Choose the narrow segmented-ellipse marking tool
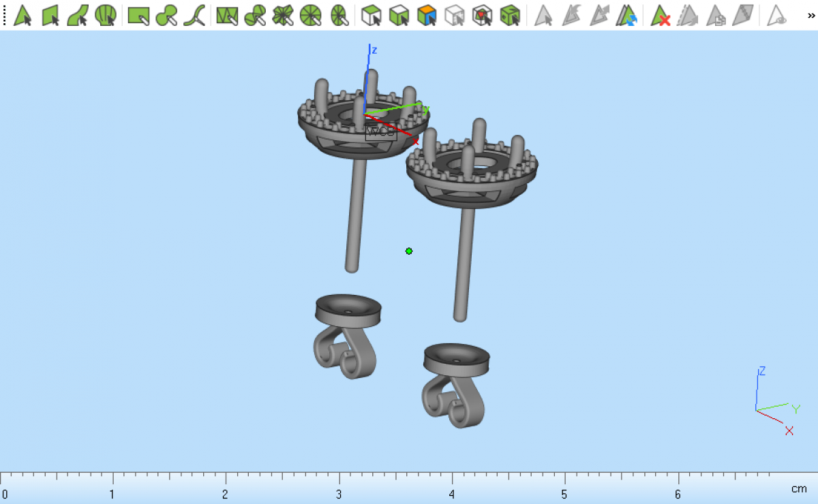Image resolution: width=818 pixels, height=504 pixels. pos(338,15)
